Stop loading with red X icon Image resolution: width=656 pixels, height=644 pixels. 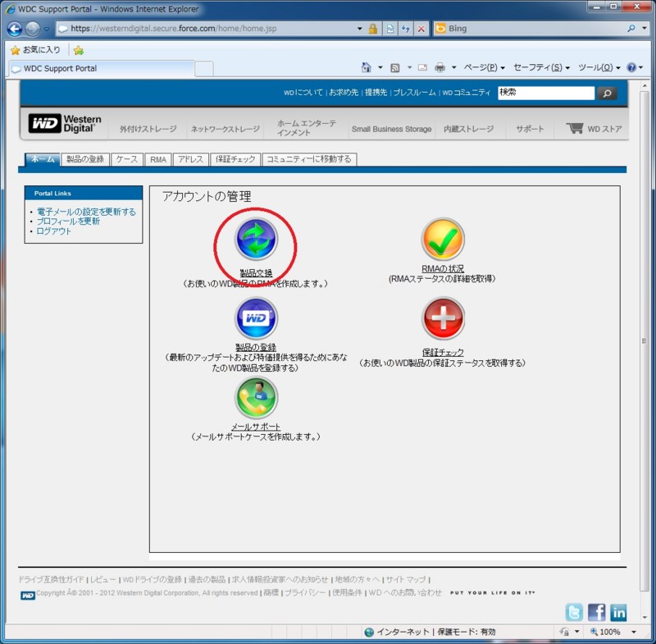(421, 29)
